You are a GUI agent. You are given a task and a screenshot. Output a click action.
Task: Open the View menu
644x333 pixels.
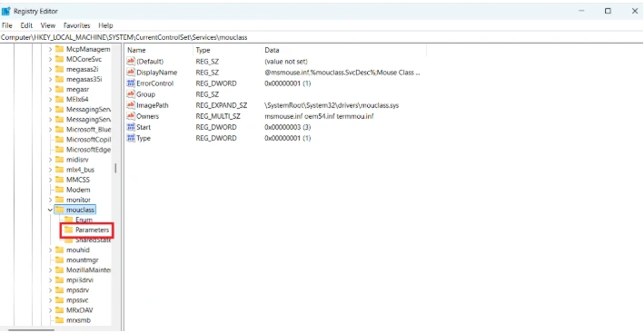(x=48, y=25)
